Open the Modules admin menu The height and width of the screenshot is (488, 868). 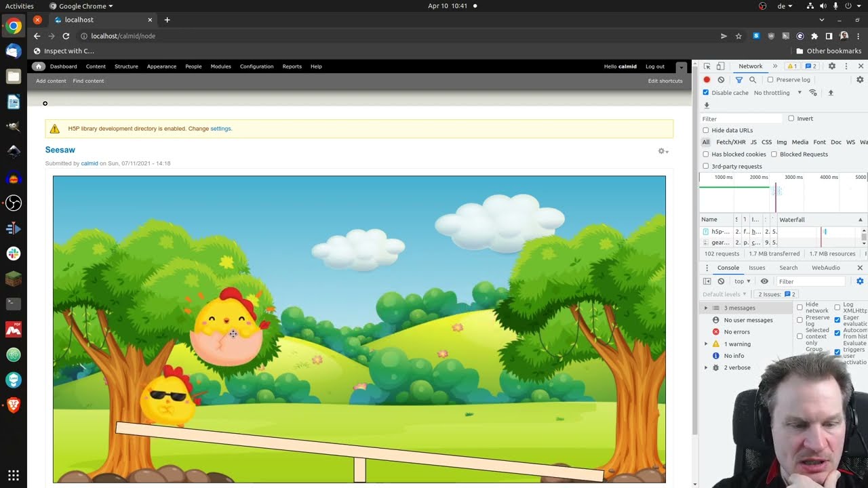[x=221, y=66]
